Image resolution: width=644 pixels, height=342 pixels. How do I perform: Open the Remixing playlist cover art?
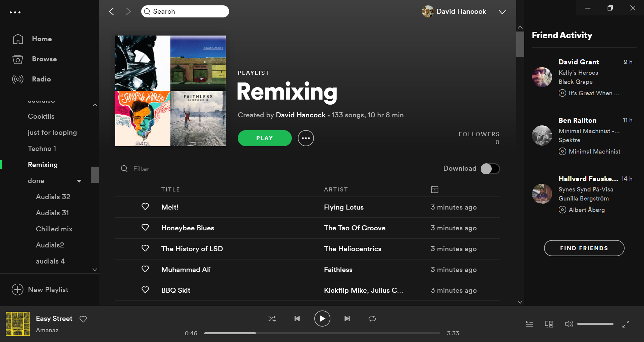click(x=170, y=91)
